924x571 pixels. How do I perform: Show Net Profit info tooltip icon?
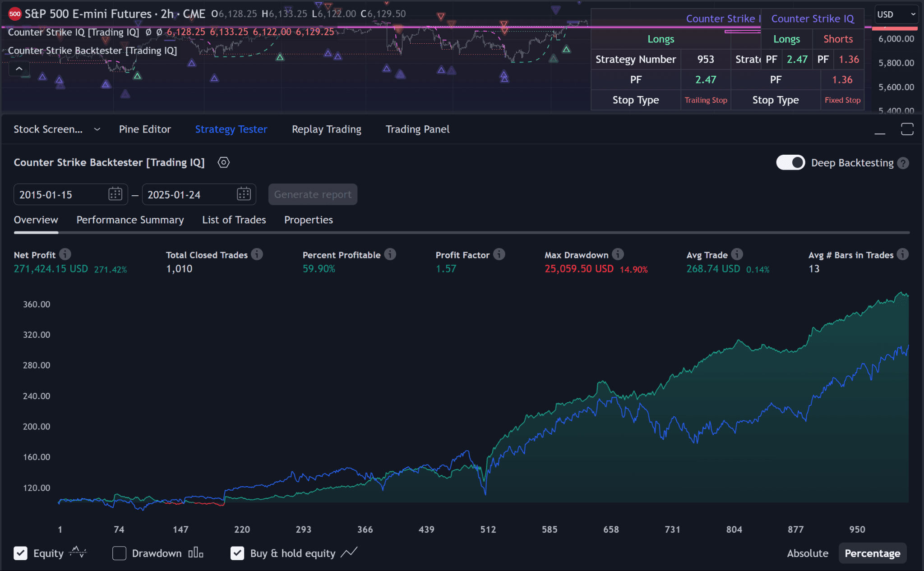65,254
